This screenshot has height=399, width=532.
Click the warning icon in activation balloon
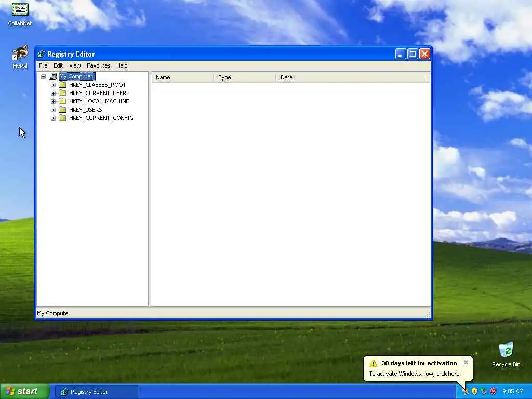click(373, 363)
